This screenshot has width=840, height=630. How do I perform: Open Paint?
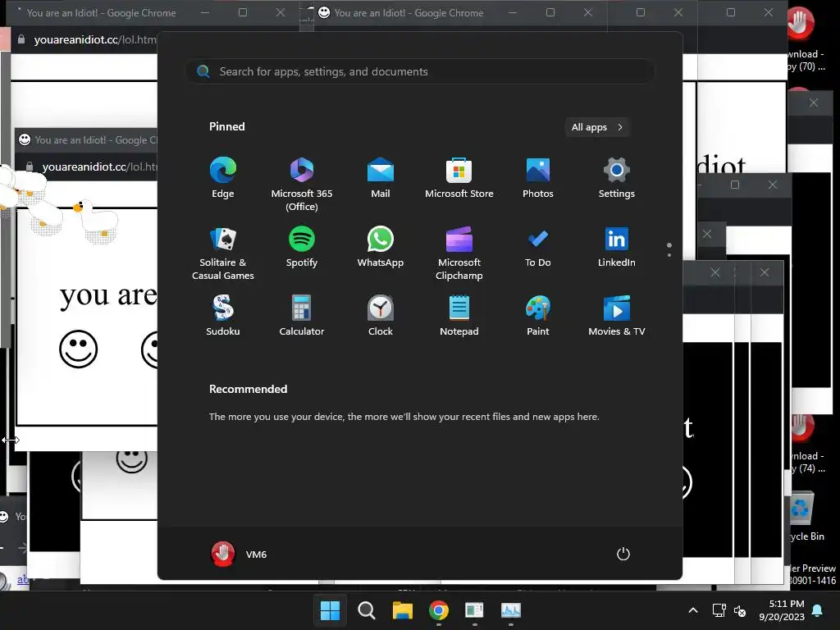click(x=538, y=316)
